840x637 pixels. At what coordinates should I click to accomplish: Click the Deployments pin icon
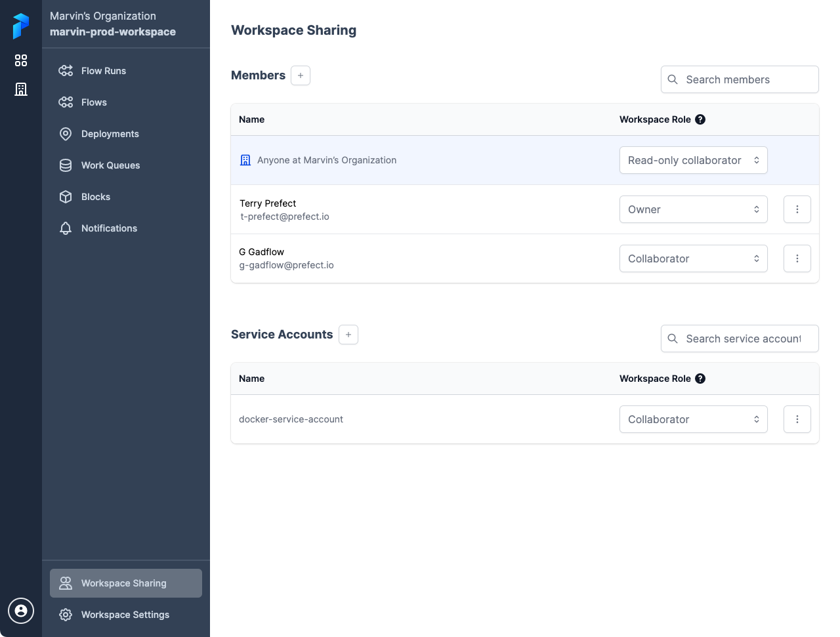coord(66,134)
